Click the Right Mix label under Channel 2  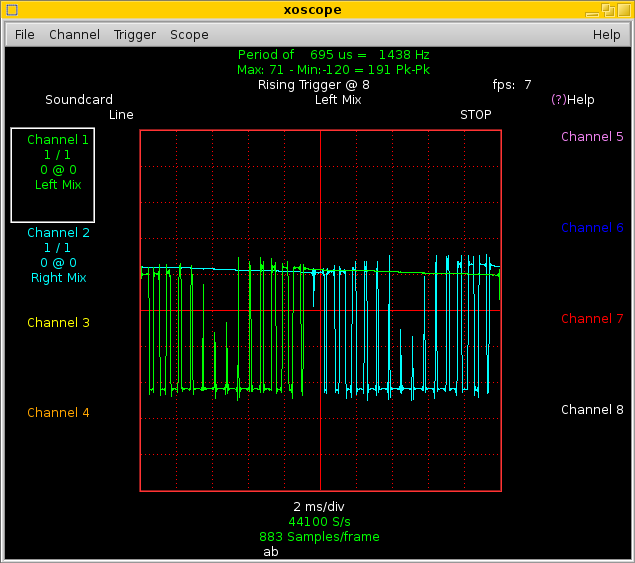coord(59,278)
